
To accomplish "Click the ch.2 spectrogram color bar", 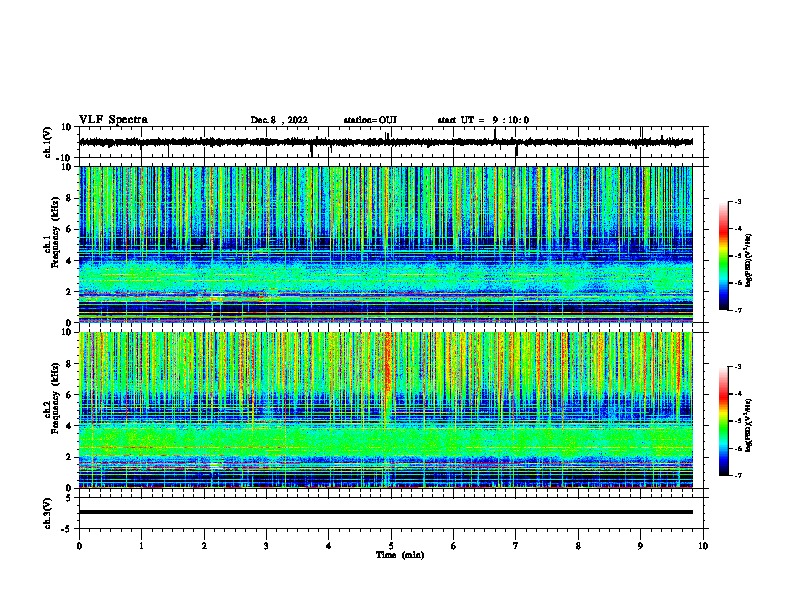I will click(724, 421).
